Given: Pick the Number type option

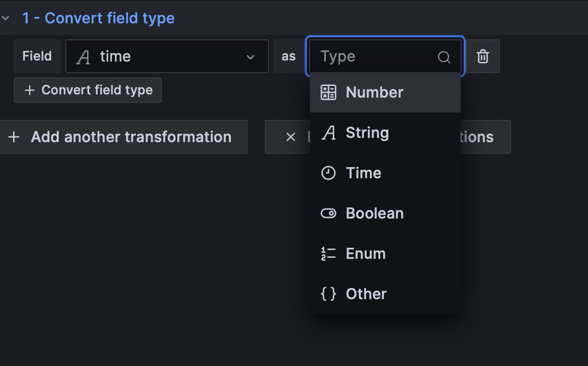Looking at the screenshot, I should pos(375,92).
